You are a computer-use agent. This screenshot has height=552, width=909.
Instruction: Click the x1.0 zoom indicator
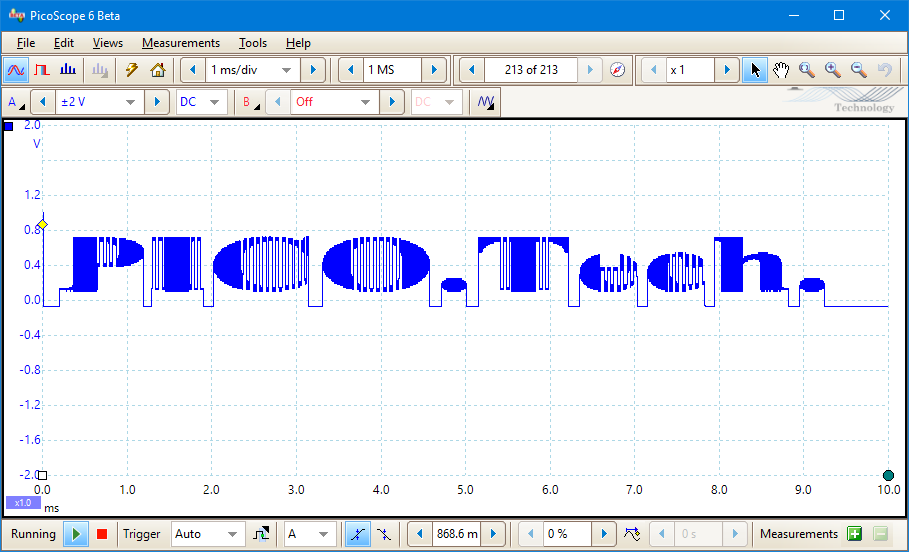click(x=23, y=503)
